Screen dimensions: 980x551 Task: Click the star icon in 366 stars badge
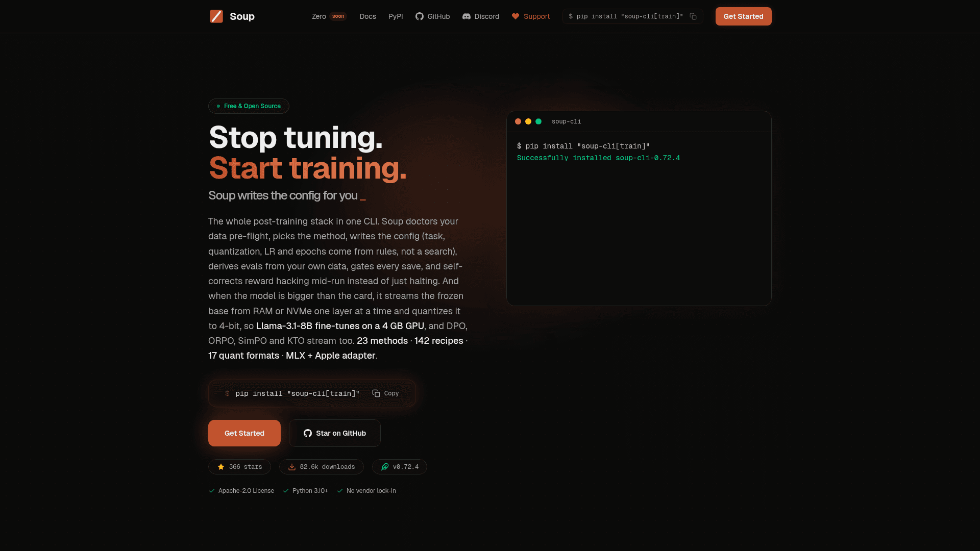[221, 467]
